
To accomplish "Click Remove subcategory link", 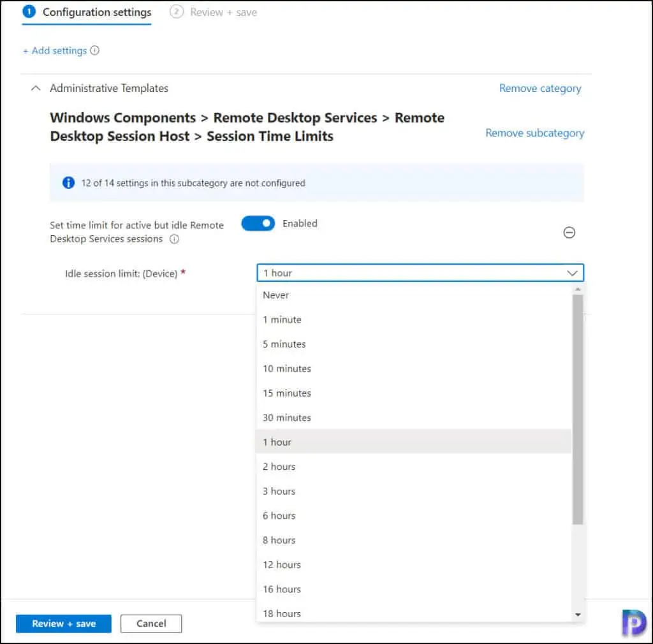I will click(535, 133).
